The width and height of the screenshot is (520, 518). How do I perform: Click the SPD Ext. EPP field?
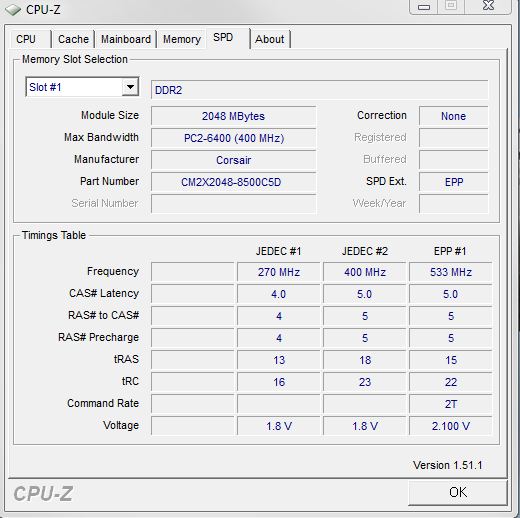[454, 182]
